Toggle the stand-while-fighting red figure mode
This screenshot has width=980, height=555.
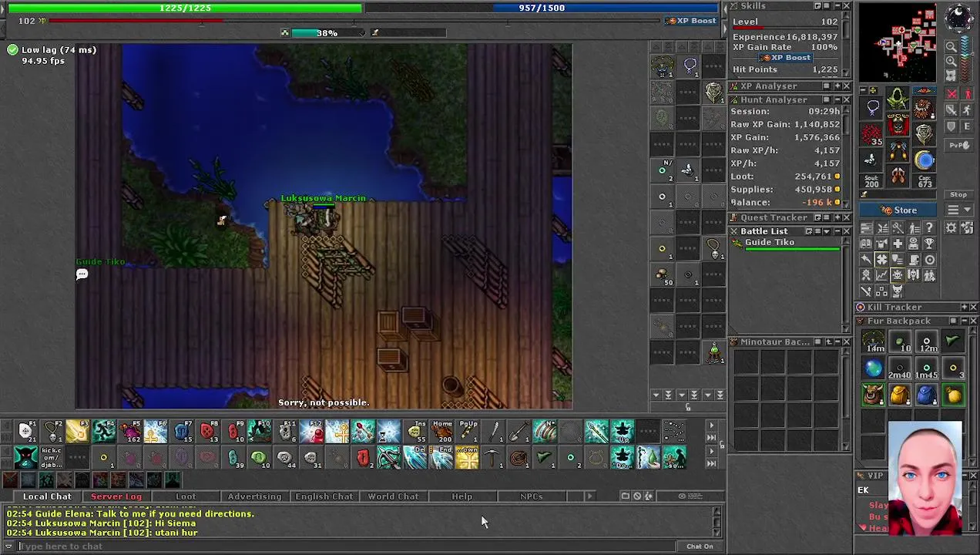968,94
